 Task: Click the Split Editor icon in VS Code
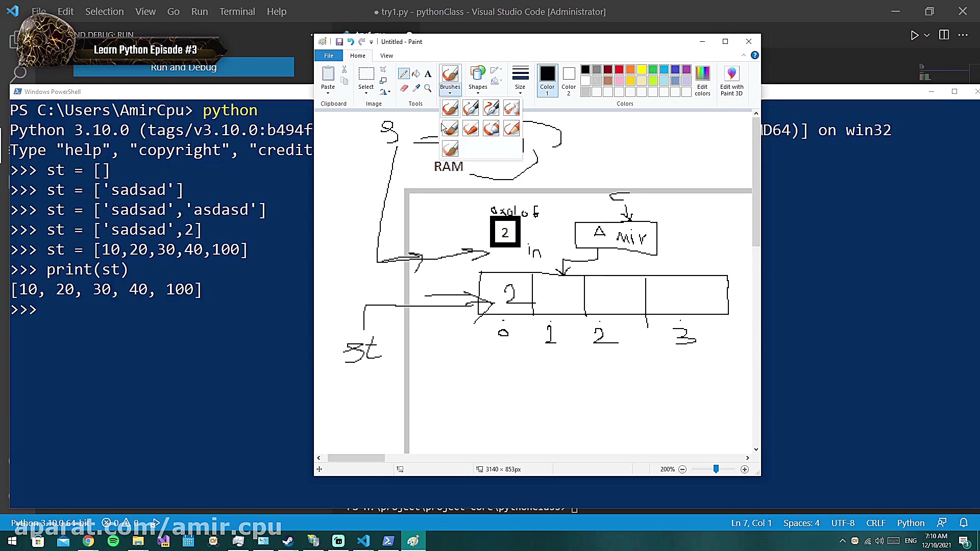[x=944, y=35]
